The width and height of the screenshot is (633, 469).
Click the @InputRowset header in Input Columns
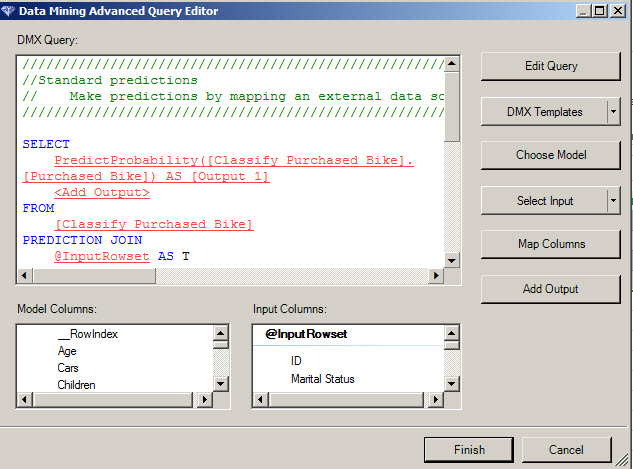point(306,334)
